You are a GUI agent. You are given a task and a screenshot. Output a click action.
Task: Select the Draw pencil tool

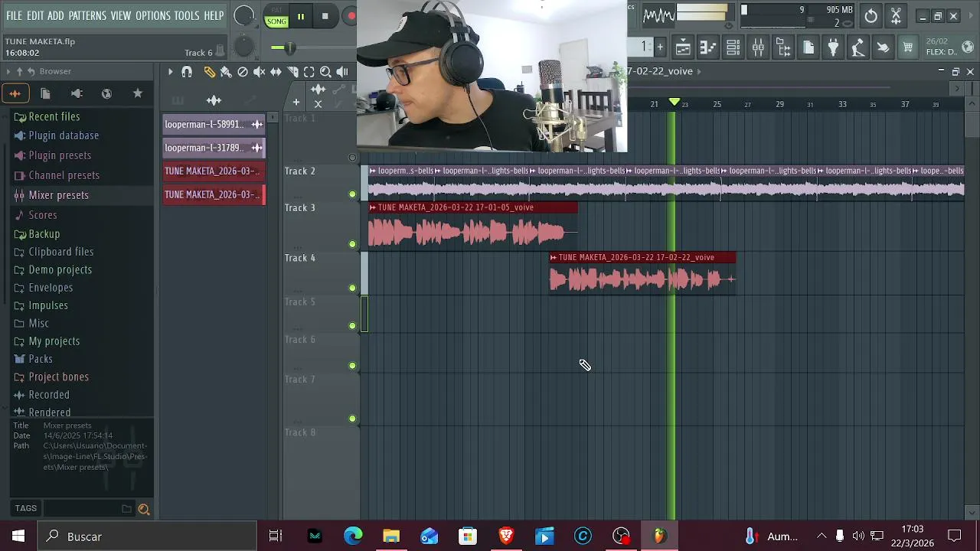[x=209, y=72]
